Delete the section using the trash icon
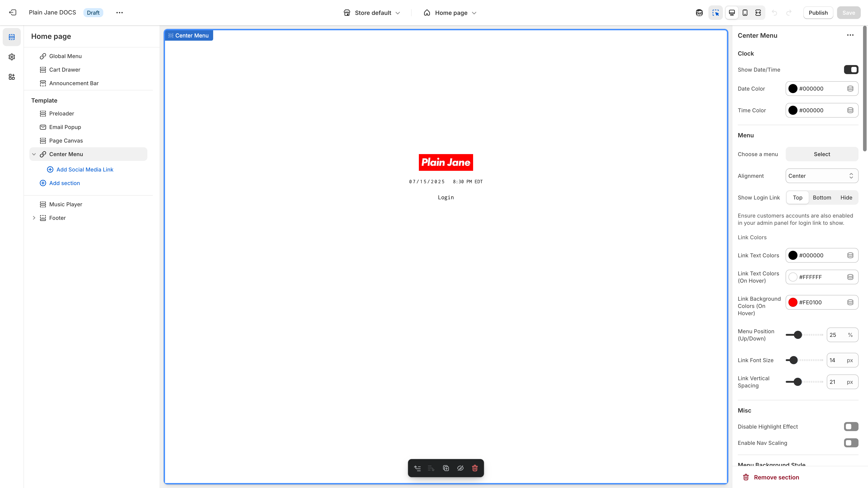 pyautogui.click(x=475, y=468)
